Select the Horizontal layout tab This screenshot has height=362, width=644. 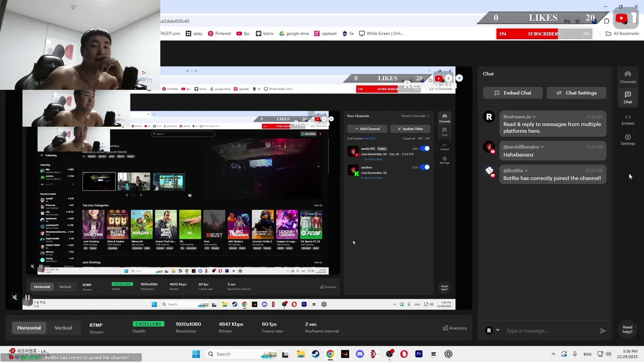29,328
